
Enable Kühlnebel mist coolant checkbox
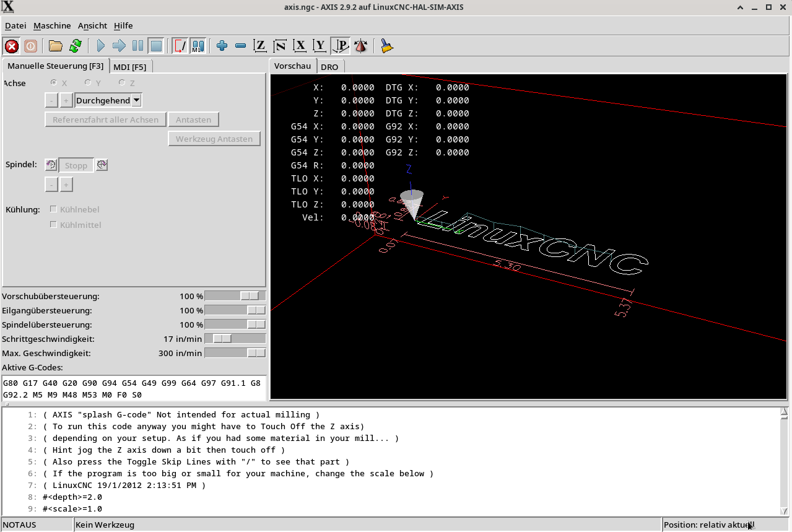pyautogui.click(x=53, y=209)
